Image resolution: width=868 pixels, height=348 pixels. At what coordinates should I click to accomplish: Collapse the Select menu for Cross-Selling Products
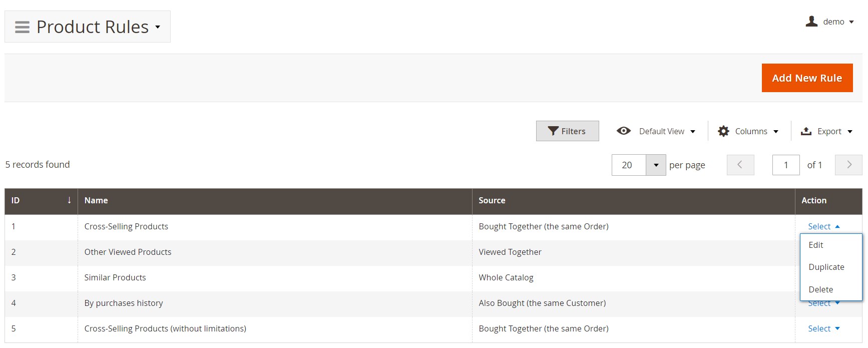tap(823, 226)
